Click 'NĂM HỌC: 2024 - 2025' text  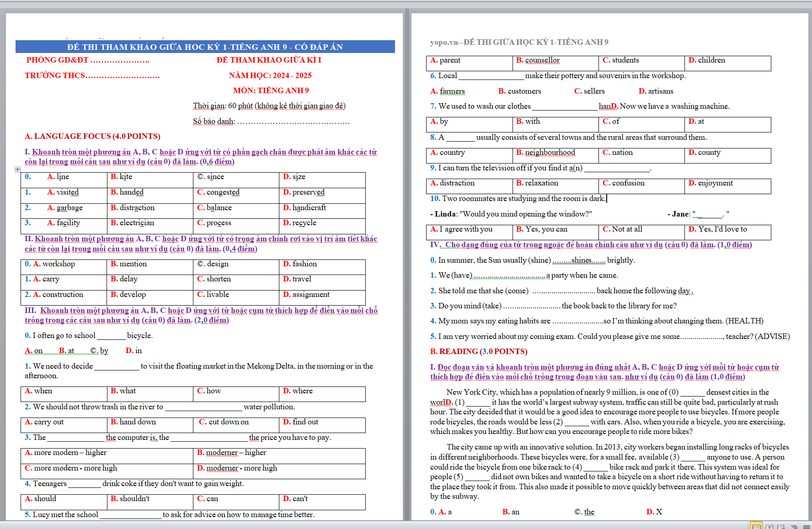point(270,75)
